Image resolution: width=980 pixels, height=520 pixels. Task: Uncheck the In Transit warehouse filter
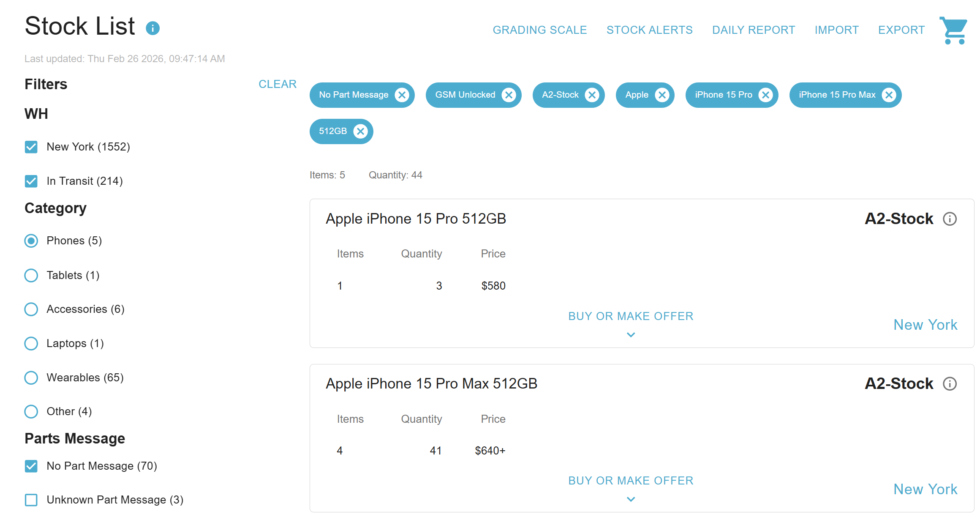pyautogui.click(x=31, y=181)
